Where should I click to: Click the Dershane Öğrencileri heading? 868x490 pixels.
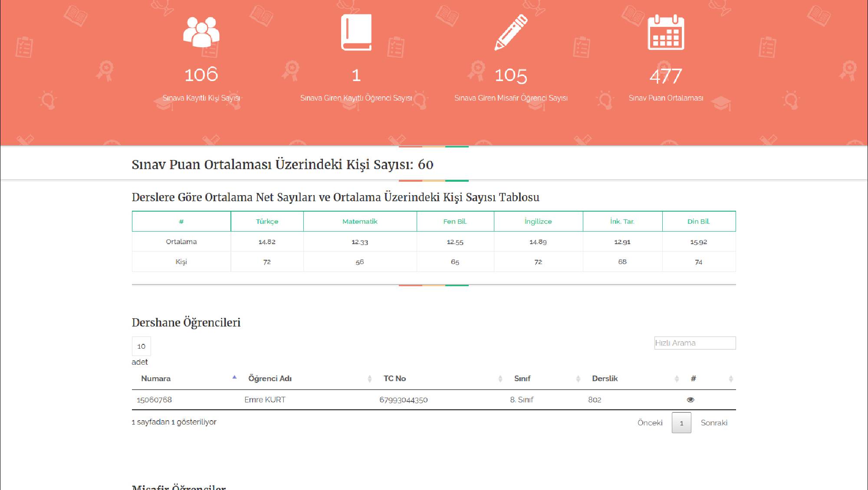pos(186,323)
